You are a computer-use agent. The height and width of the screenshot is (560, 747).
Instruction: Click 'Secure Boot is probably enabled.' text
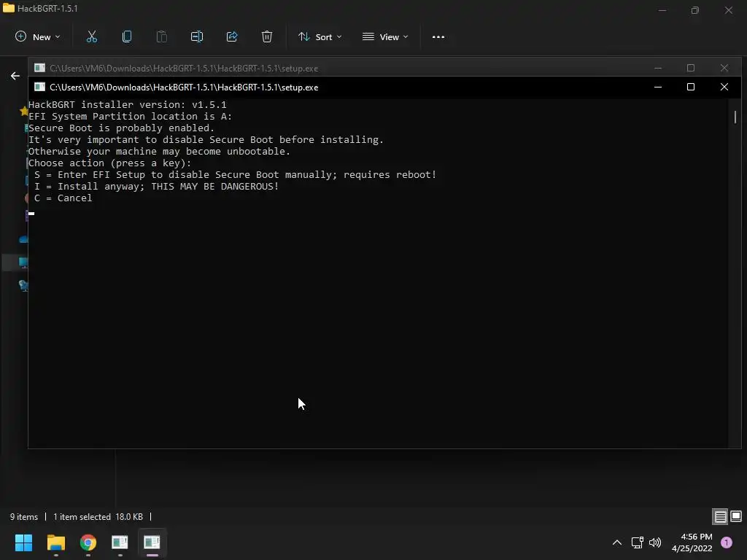(x=122, y=128)
